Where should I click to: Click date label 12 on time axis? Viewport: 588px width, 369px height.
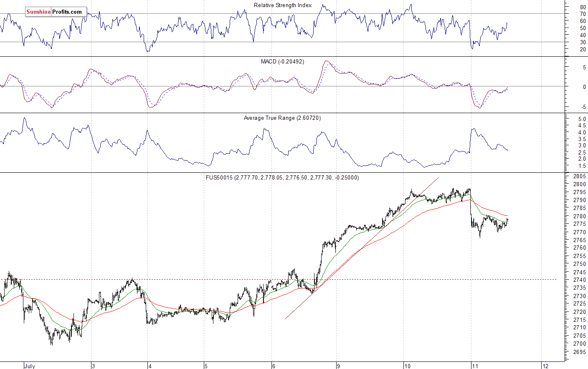click(x=545, y=366)
